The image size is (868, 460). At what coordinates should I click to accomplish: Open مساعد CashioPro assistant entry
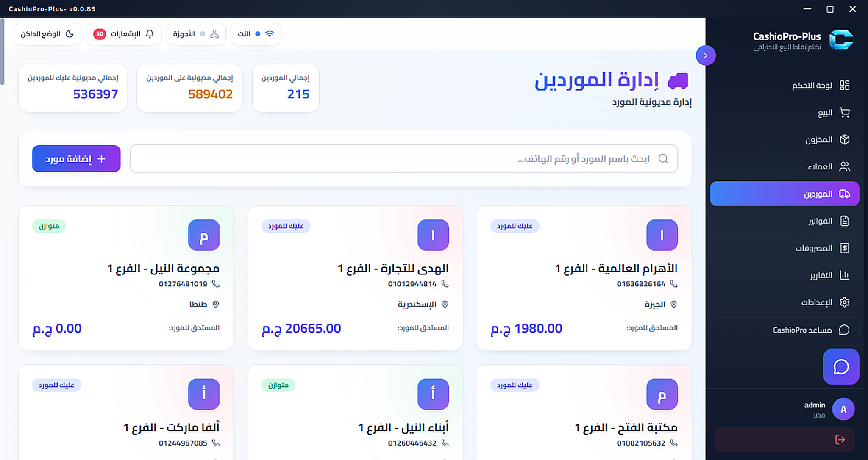(785, 330)
